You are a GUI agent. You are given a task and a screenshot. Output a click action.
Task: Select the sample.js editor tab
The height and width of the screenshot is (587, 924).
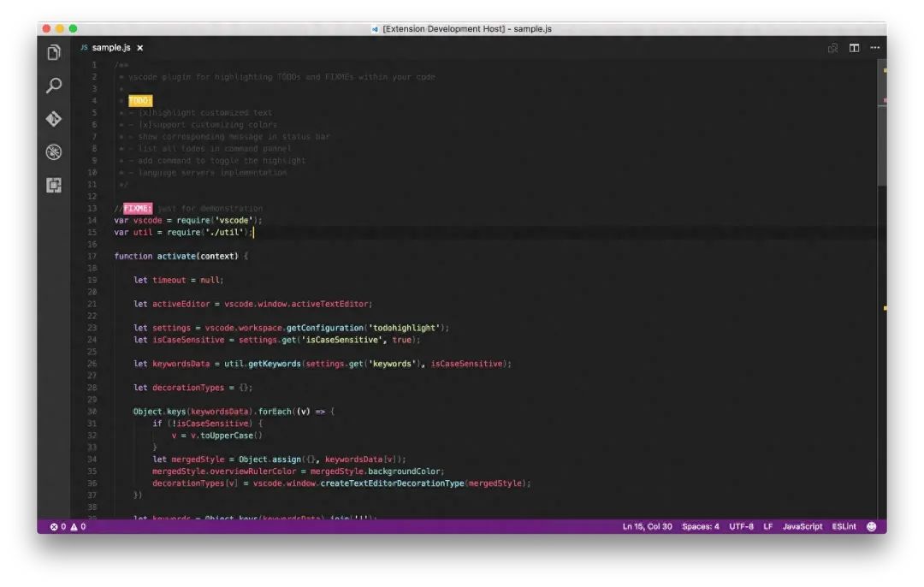112,47
